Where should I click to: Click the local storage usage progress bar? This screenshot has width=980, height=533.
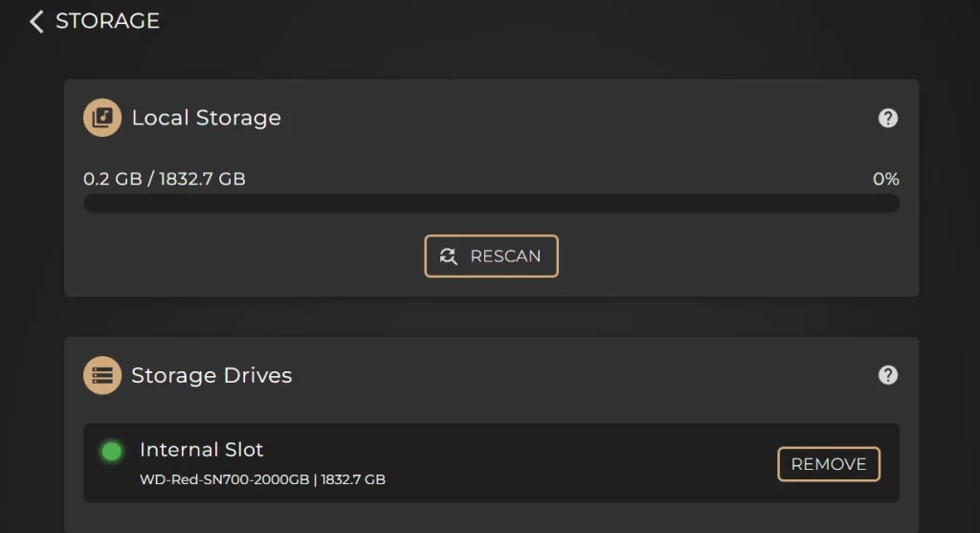[491, 203]
